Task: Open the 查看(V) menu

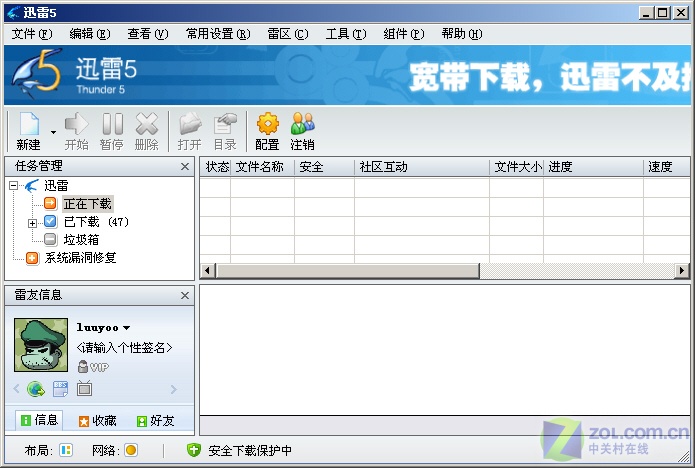Action: [148, 34]
